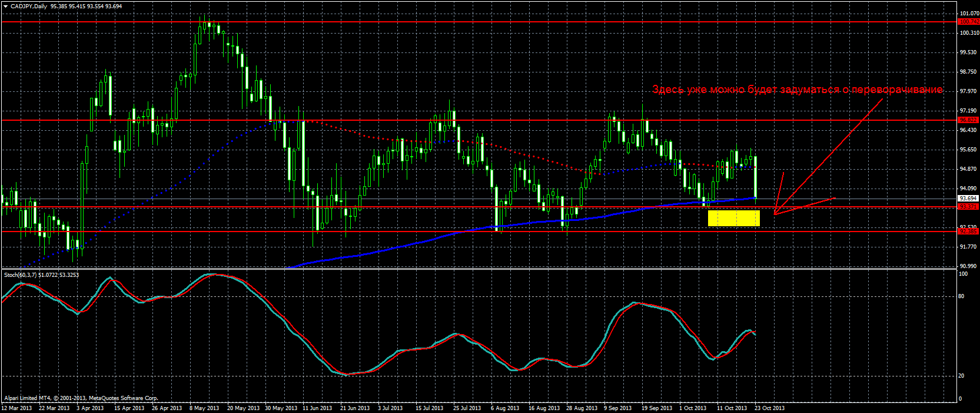Click the current price label 93.694
Viewport: 980px width, 413px height.
click(x=969, y=199)
